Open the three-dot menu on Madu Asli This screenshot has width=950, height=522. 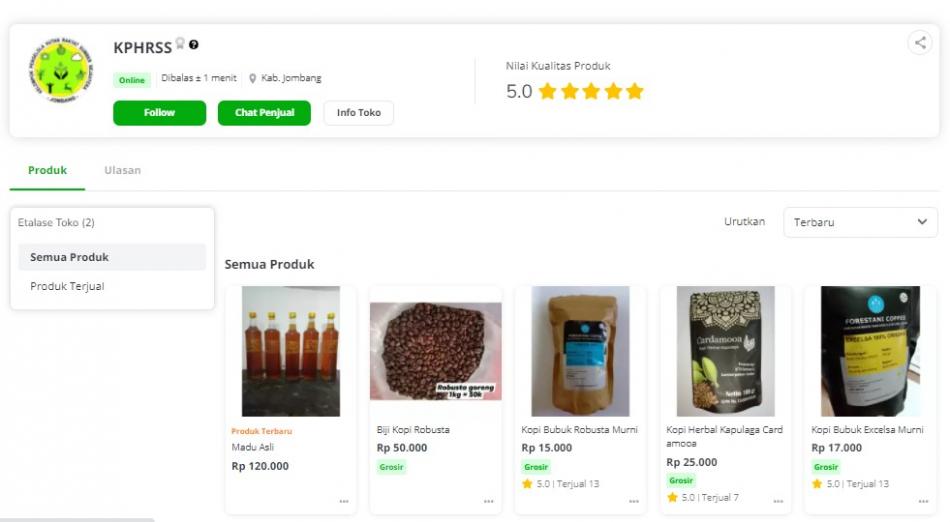pyautogui.click(x=343, y=501)
